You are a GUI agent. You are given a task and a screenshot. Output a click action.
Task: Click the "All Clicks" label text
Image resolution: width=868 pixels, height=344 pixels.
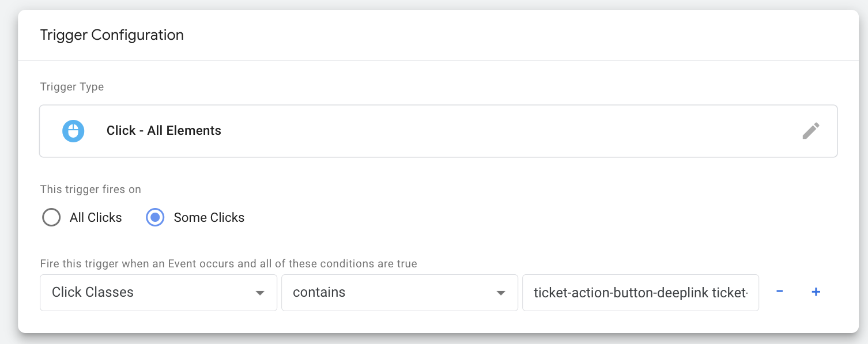(96, 218)
